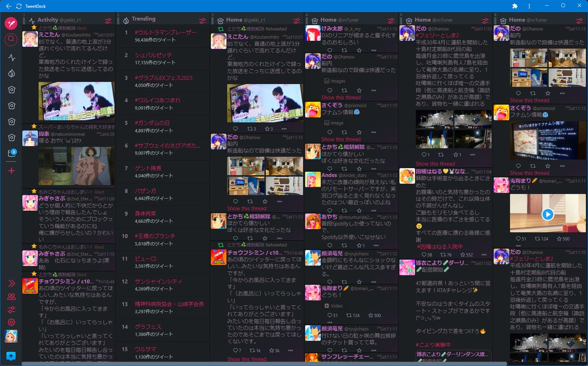588x366 pixels.
Task: Like けみ太郎 tweet in column 4
Action: coord(359,50)
